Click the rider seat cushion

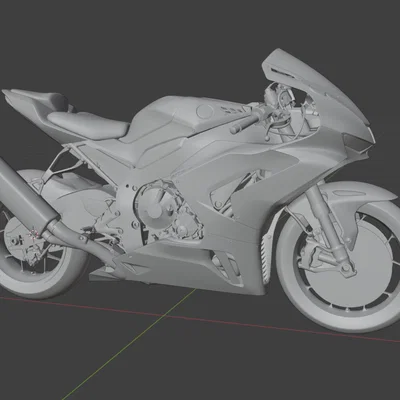click(88, 124)
